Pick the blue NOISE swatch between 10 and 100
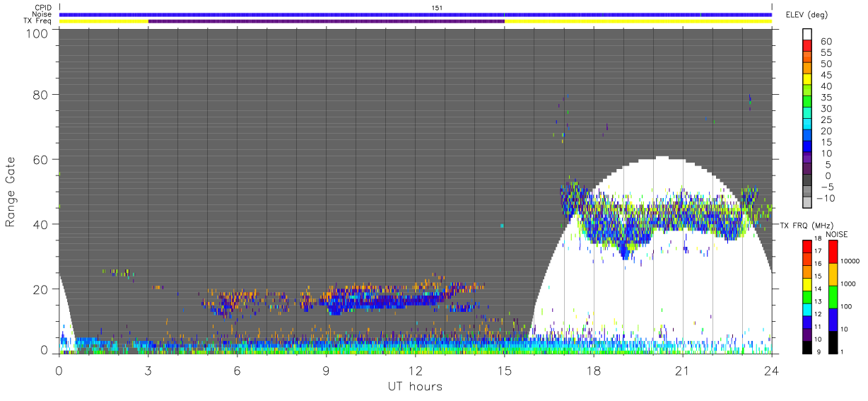Image resolution: width=868 pixels, height=401 pixels. (833, 318)
